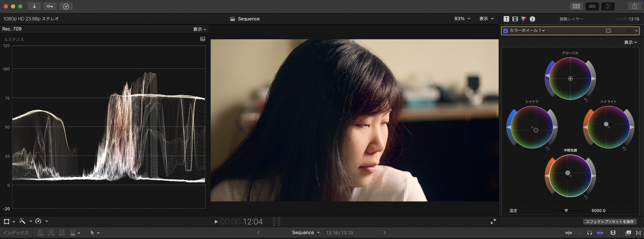The height and width of the screenshot is (239, 644).
Task: Toggle timeline snapping
Action: [600, 233]
